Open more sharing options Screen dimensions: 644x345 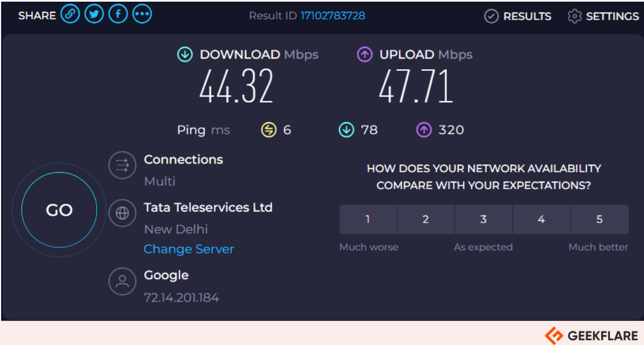tap(142, 14)
